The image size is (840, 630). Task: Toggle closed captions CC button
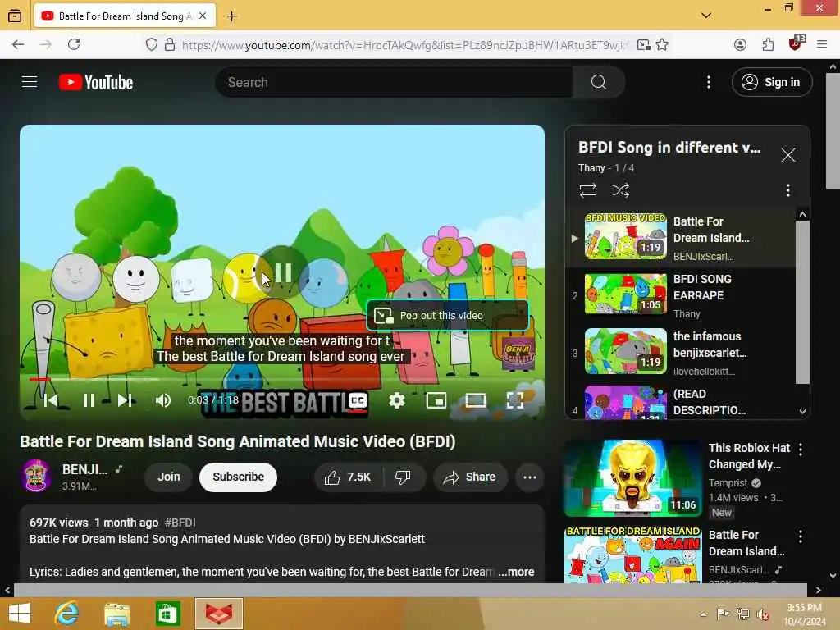pyautogui.click(x=358, y=400)
